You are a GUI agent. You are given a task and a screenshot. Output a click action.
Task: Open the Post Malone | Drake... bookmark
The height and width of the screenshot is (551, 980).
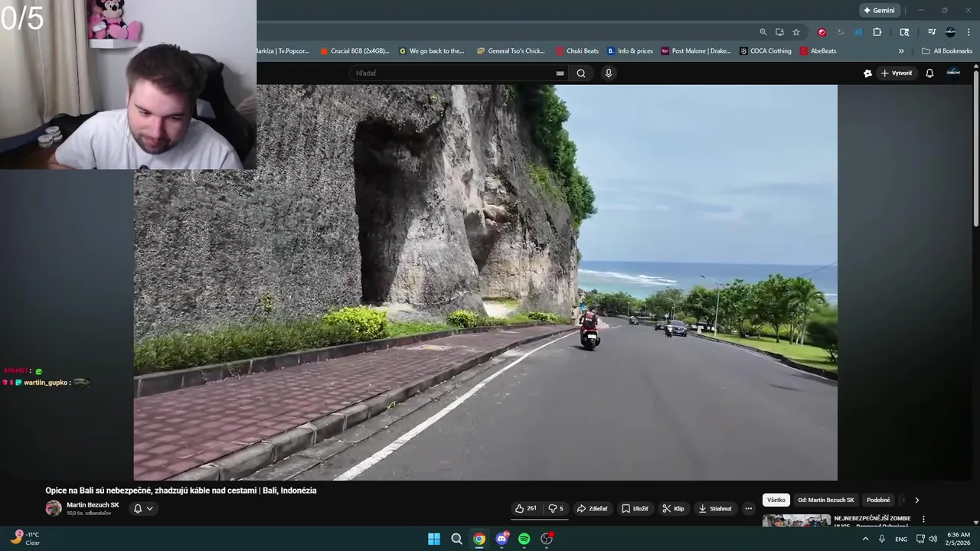click(x=696, y=51)
